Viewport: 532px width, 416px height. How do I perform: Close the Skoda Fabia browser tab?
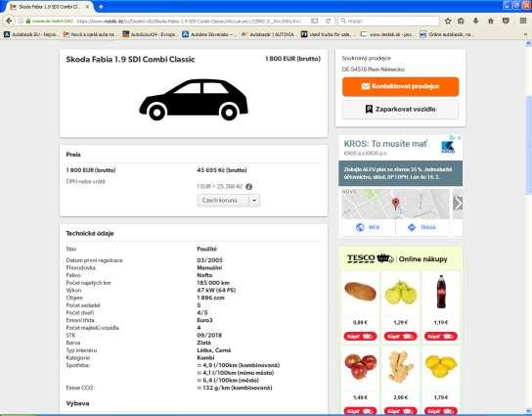88,7
